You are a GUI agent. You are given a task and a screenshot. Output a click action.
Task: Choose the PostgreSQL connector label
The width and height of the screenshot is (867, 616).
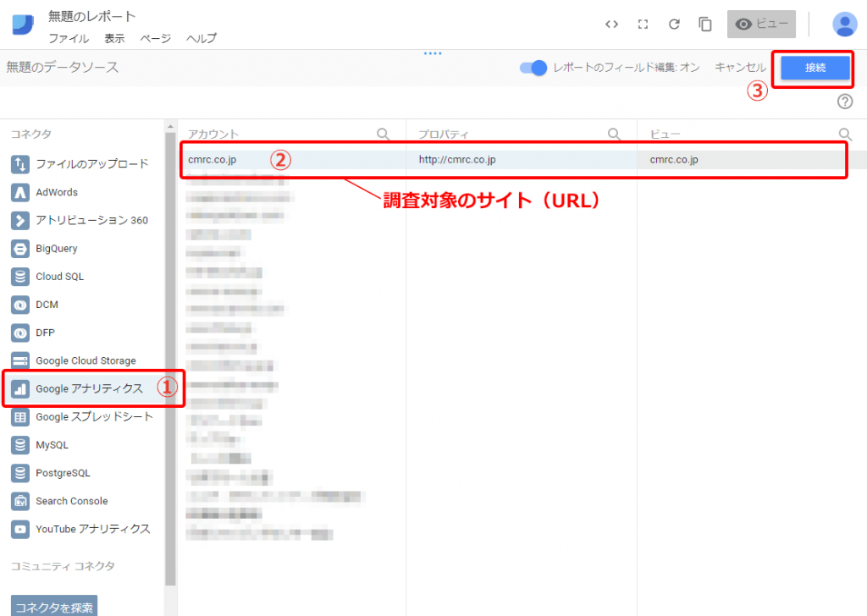coord(63,474)
